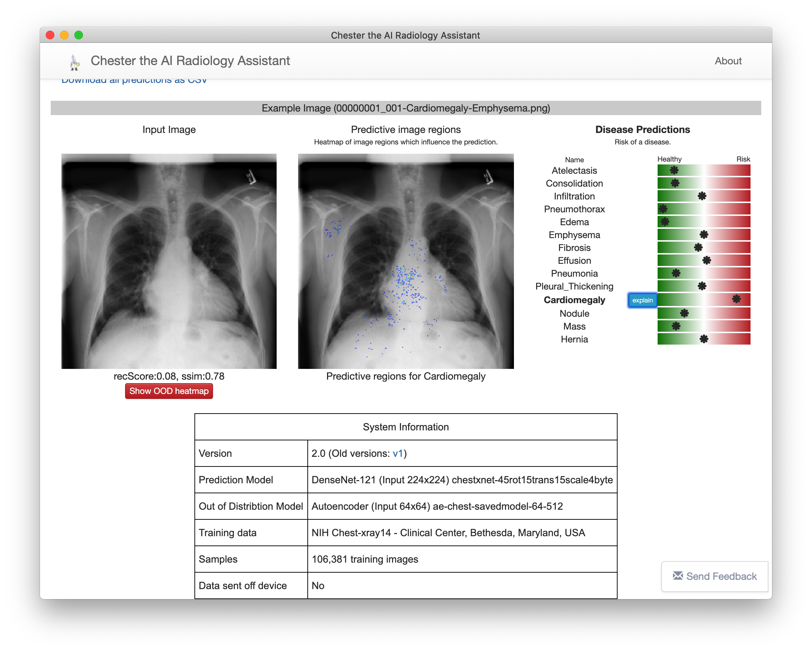Click the Pneumothorax risk star marker

coord(663,209)
